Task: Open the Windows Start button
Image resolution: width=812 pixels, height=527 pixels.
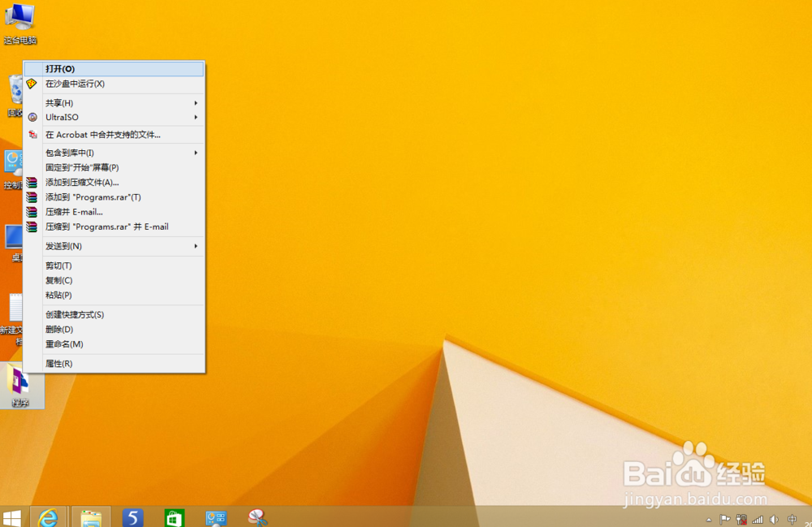Action: coord(12,518)
